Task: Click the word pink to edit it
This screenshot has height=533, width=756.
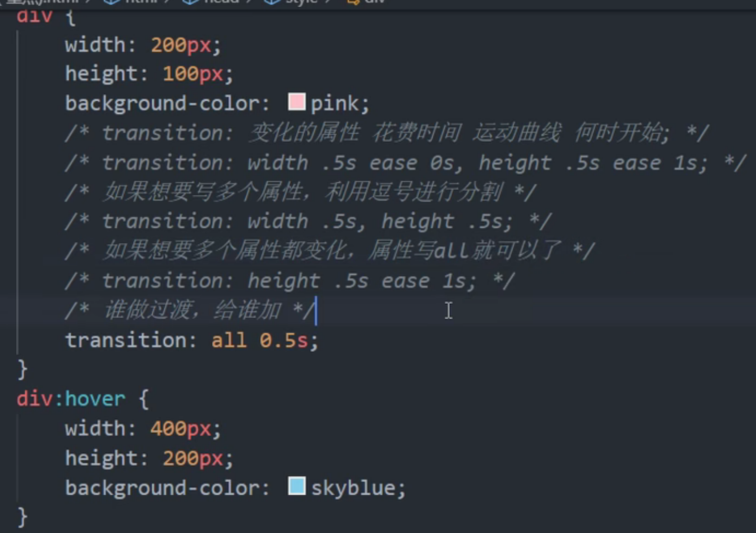Action: 338,102
